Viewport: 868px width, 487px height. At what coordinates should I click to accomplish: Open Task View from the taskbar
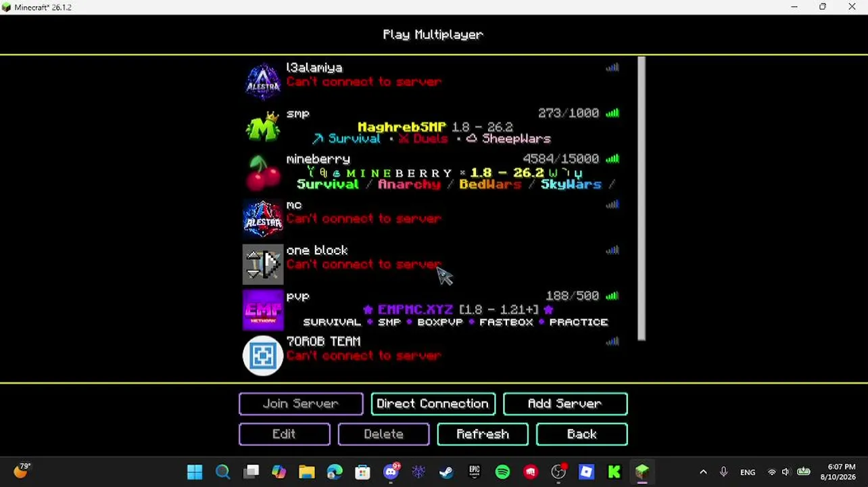tap(251, 471)
